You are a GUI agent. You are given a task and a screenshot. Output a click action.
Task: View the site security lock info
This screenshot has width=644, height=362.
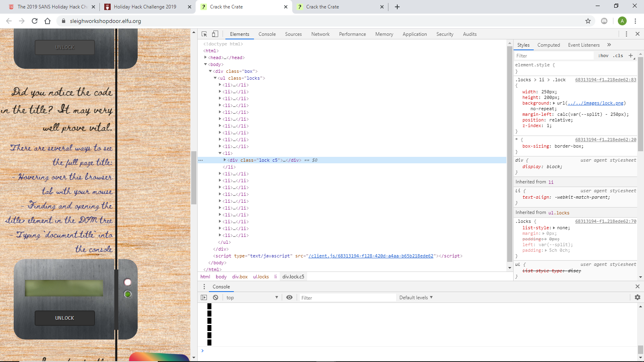(x=63, y=21)
